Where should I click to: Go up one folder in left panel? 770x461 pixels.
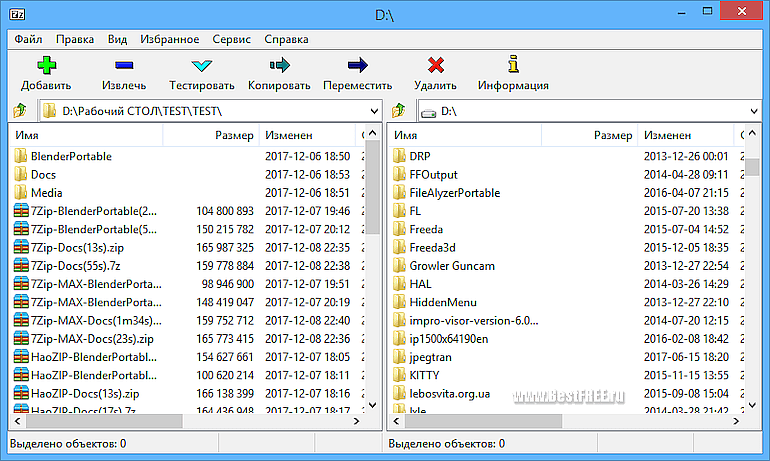pos(20,111)
